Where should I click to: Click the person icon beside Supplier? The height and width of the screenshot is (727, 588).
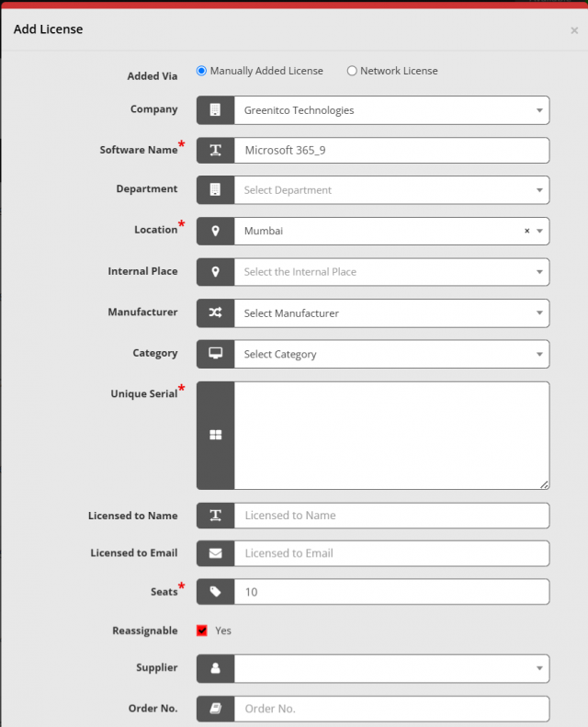point(215,667)
